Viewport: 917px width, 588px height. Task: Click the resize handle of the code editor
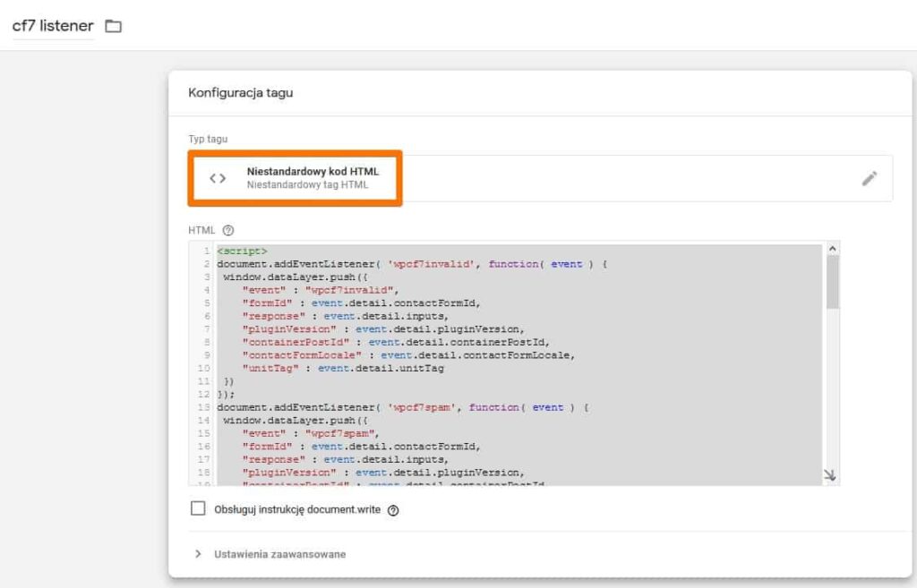coord(829,476)
